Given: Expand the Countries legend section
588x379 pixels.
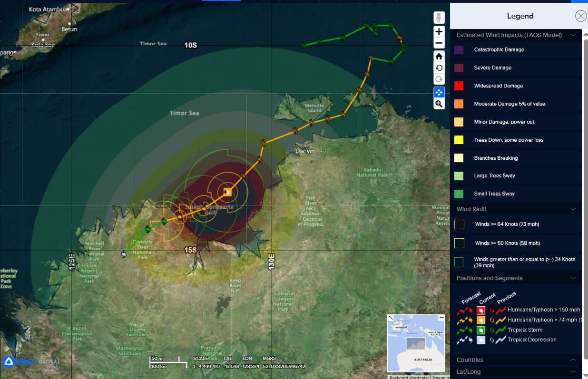Looking at the screenshot, I should coord(573,360).
